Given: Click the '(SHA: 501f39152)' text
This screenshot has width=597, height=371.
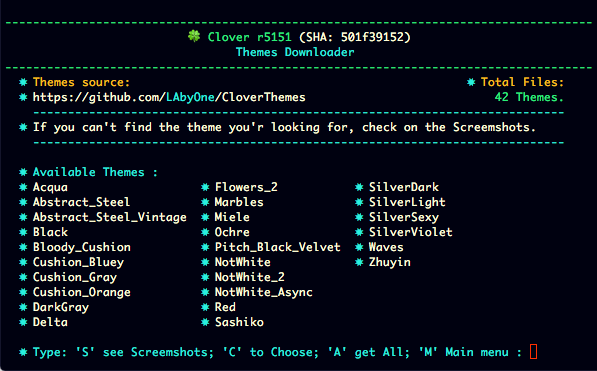Looking at the screenshot, I should point(355,37).
